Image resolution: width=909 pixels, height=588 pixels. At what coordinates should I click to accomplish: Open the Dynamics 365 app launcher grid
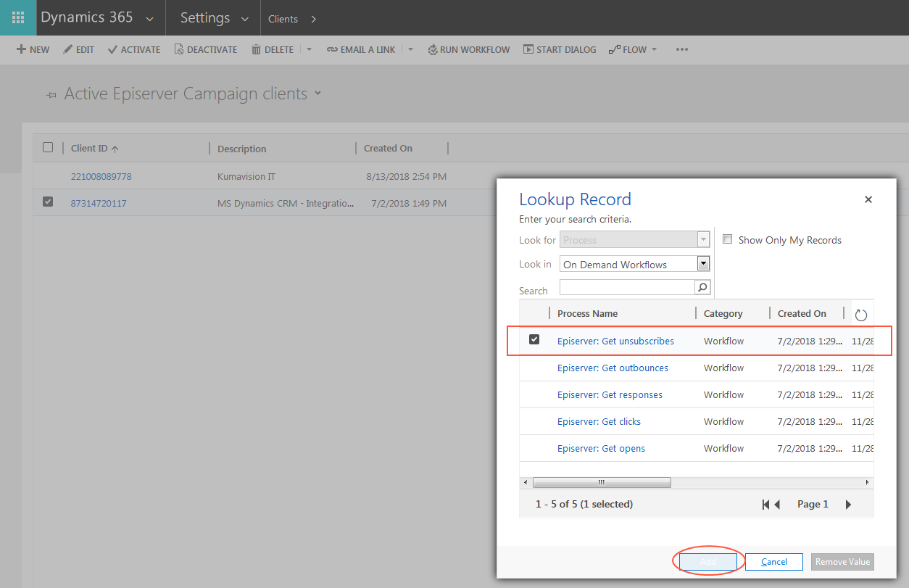pyautogui.click(x=18, y=17)
